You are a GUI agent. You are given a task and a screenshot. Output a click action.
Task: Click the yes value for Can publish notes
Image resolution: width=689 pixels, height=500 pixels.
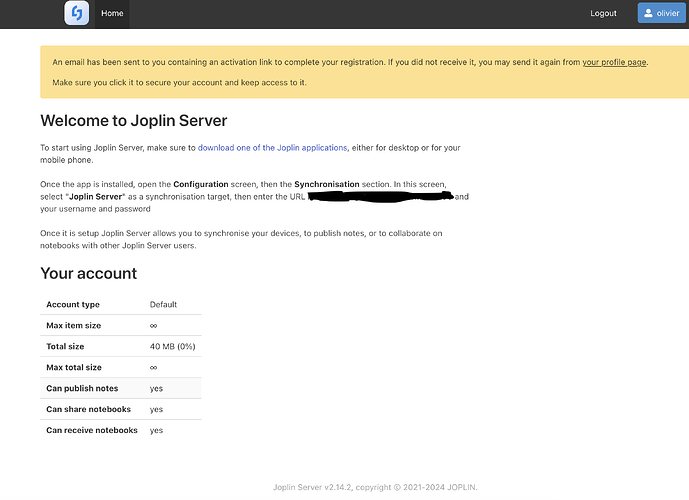click(x=156, y=389)
